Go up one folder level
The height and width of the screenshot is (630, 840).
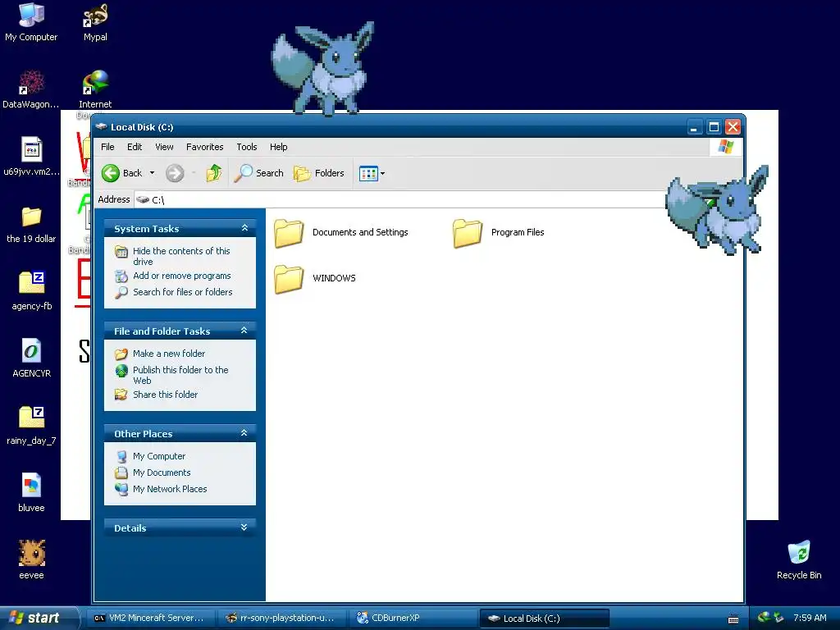[214, 173]
